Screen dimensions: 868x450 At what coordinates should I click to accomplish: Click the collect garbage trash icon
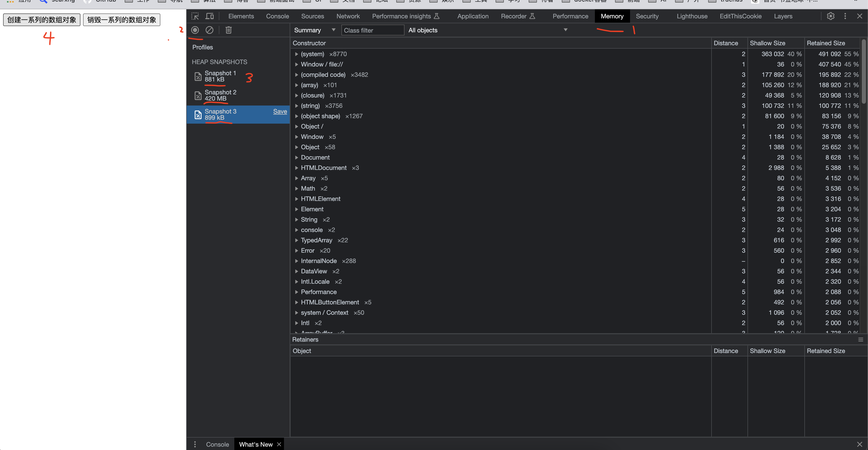coord(228,30)
